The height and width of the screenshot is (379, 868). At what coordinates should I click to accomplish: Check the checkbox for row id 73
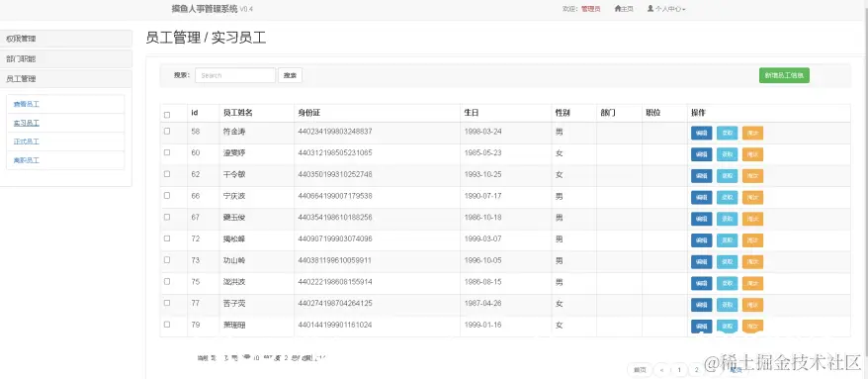pos(167,260)
